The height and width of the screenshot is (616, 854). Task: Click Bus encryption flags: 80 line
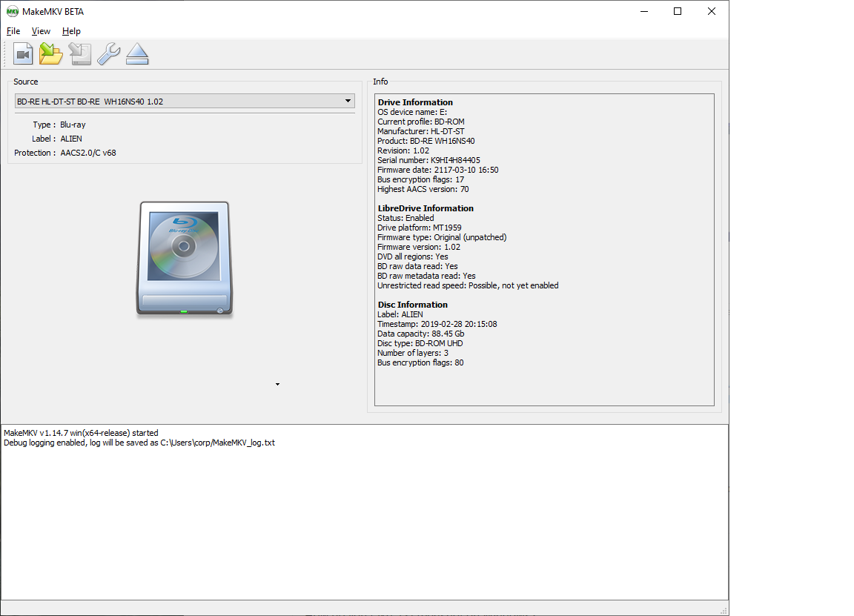point(420,362)
